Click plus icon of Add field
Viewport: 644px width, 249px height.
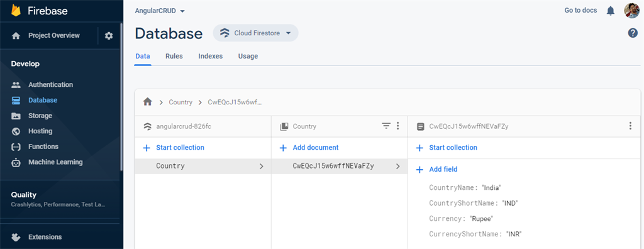(419, 170)
